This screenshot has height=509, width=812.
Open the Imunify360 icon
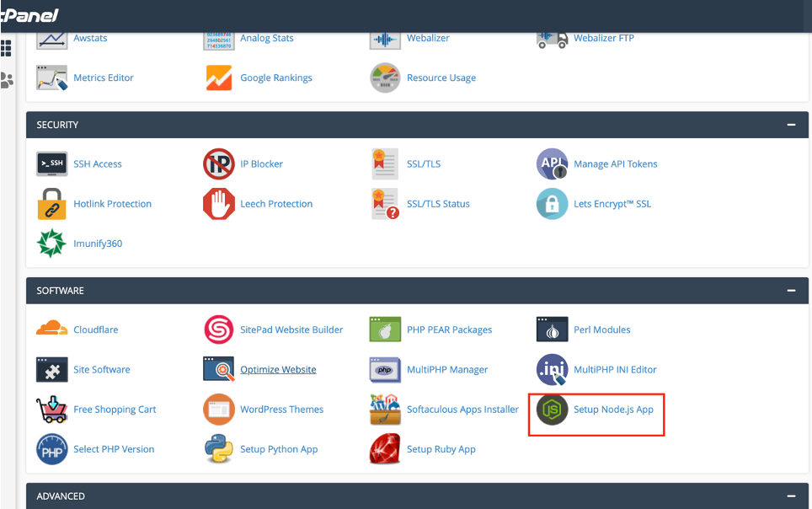(51, 243)
